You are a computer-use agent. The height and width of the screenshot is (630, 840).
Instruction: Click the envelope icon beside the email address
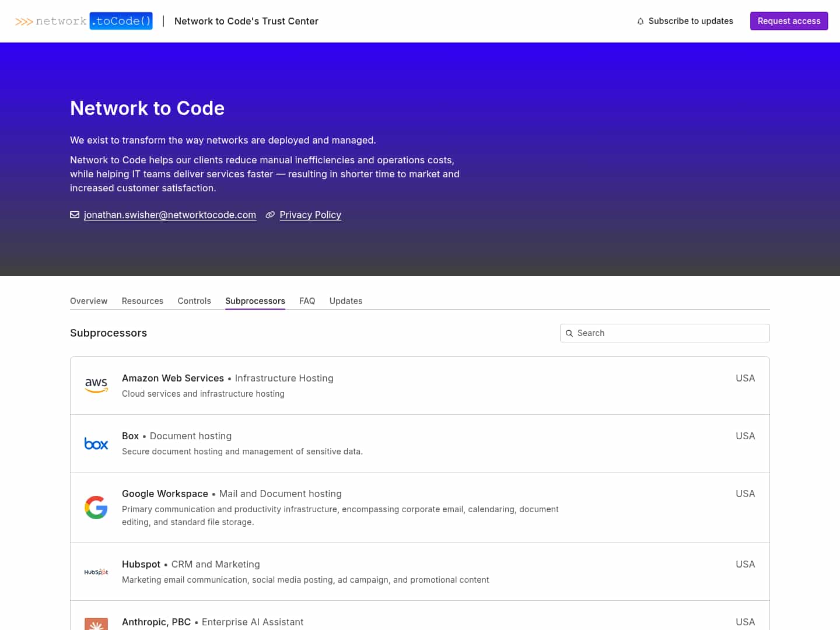pos(75,215)
